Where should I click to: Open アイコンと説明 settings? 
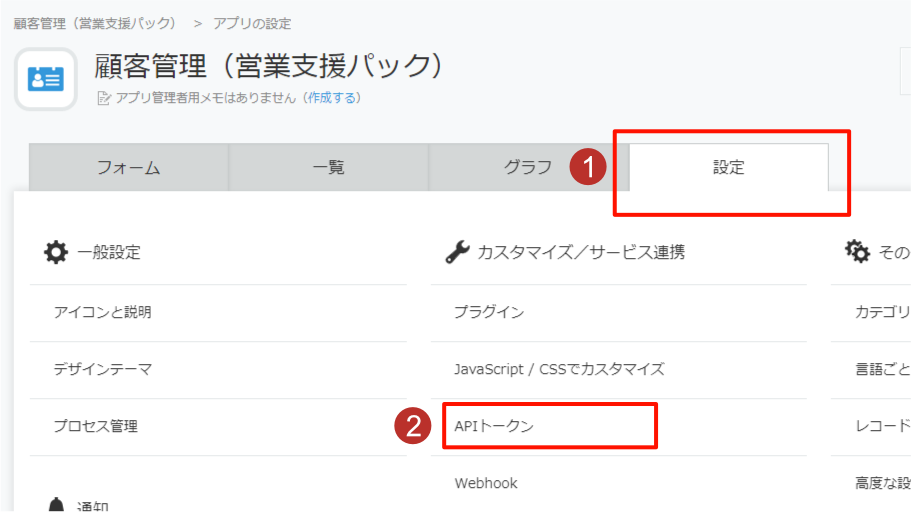[103, 312]
